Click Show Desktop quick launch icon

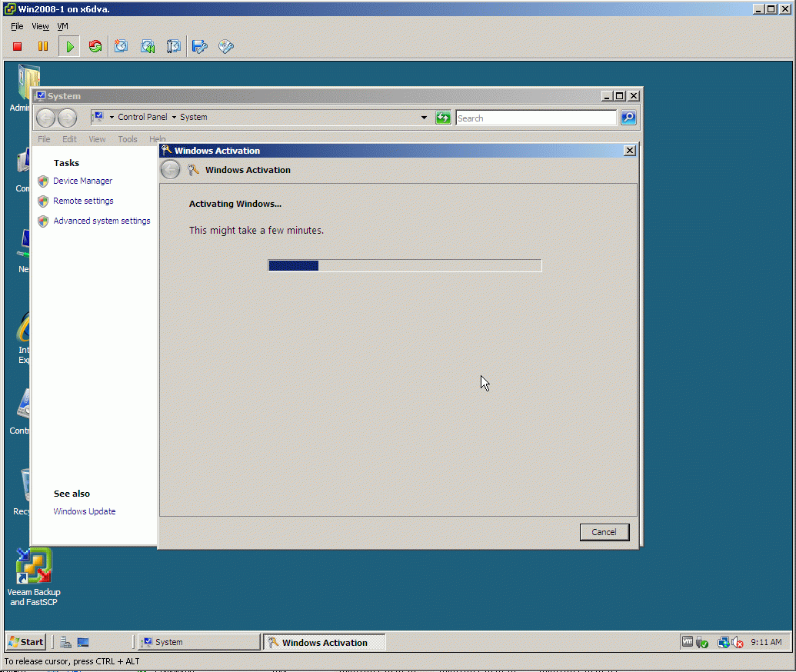pos(83,642)
